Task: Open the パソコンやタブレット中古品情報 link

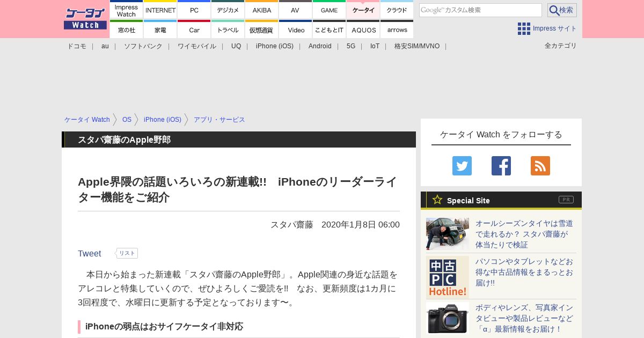Action: pos(524,272)
